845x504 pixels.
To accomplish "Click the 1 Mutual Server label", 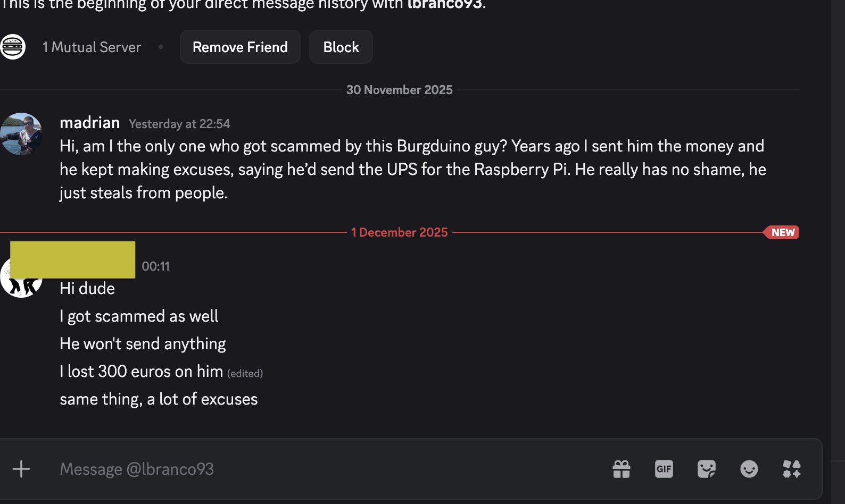I will coord(92,47).
